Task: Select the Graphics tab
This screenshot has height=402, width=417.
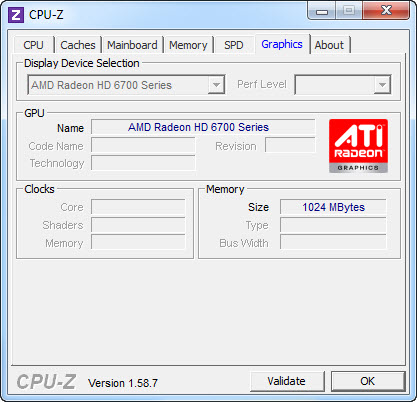Action: pos(282,44)
